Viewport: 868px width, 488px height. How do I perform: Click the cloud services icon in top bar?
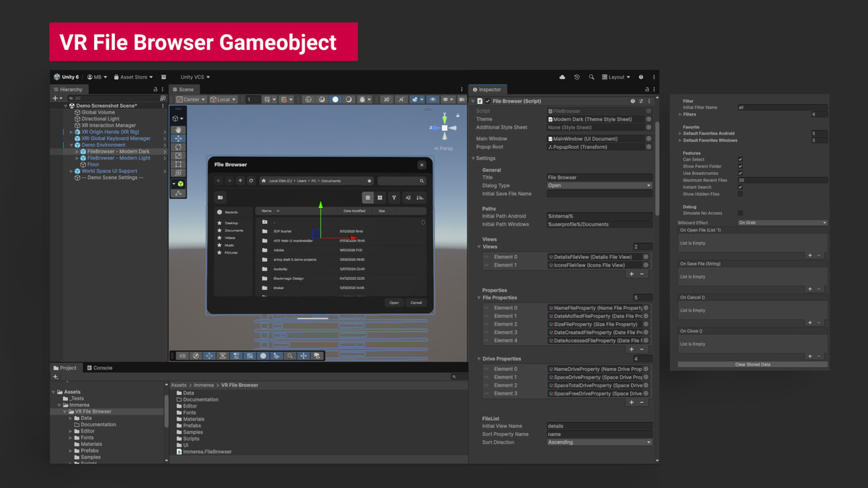(562, 77)
